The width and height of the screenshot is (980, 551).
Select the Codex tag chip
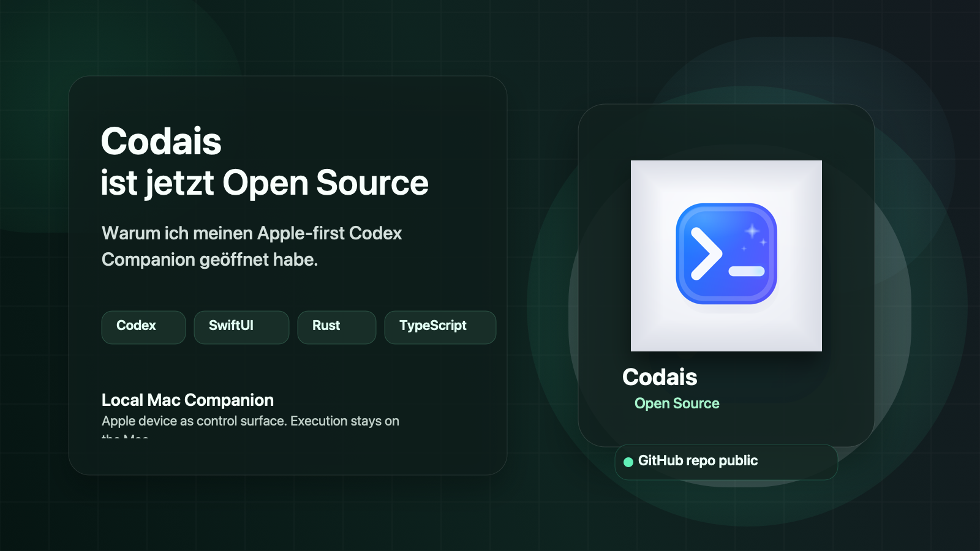tap(143, 328)
